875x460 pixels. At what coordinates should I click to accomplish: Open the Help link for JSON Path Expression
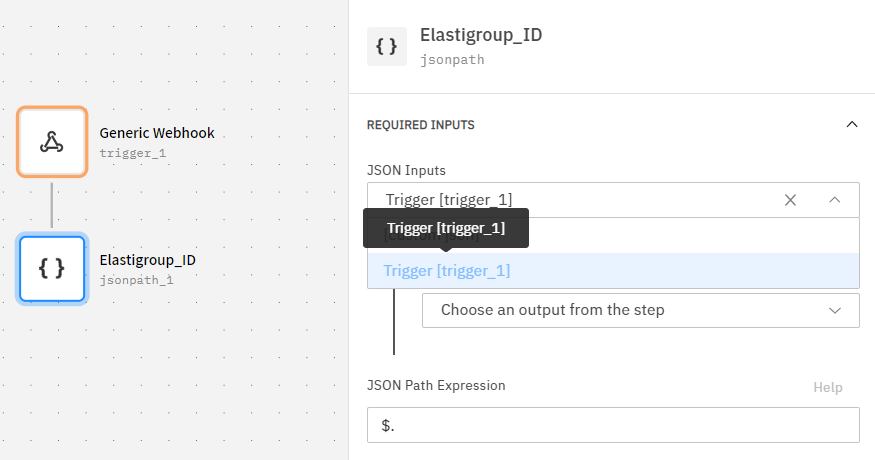coord(827,387)
